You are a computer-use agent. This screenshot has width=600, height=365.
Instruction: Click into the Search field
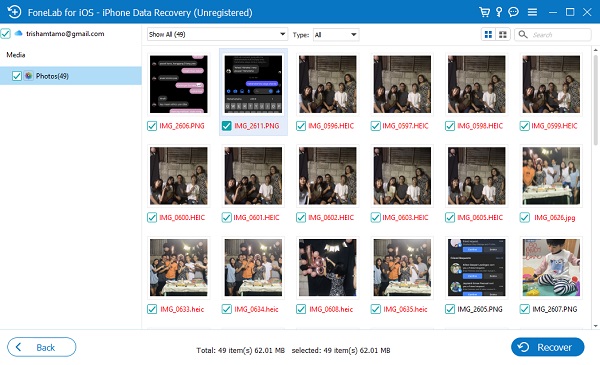pyautogui.click(x=553, y=35)
